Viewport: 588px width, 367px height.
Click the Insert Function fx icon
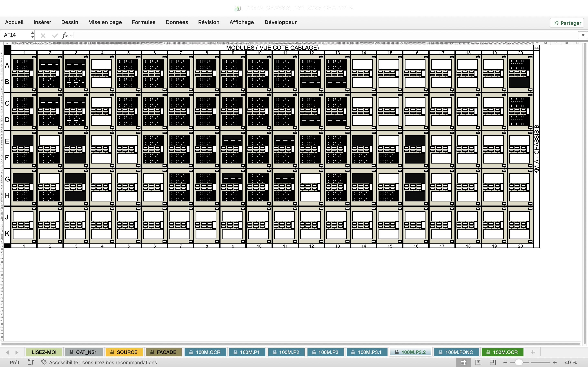65,35
